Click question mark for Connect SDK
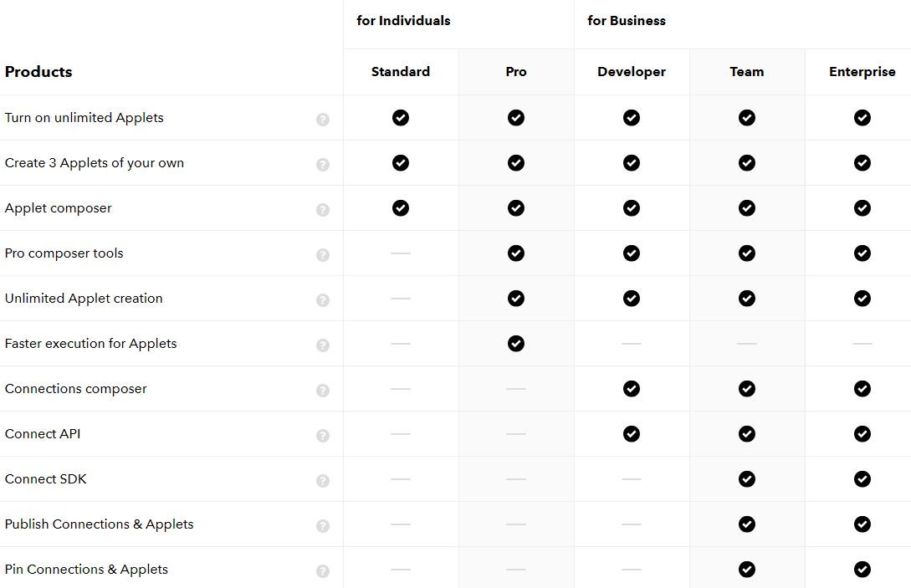911x588 pixels. 323,481
